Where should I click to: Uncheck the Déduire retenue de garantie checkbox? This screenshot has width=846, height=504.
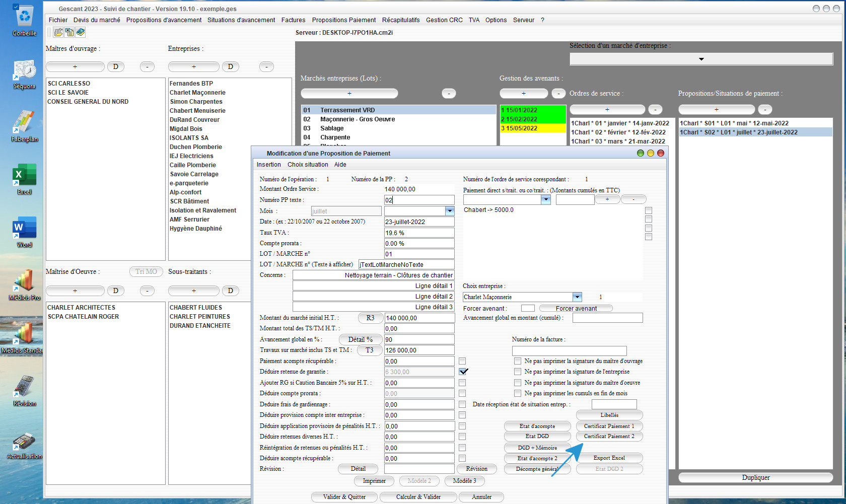[x=463, y=372]
